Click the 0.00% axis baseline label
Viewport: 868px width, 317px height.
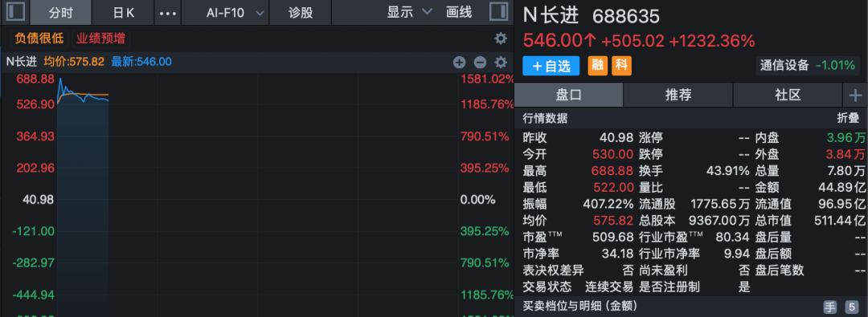click(477, 199)
